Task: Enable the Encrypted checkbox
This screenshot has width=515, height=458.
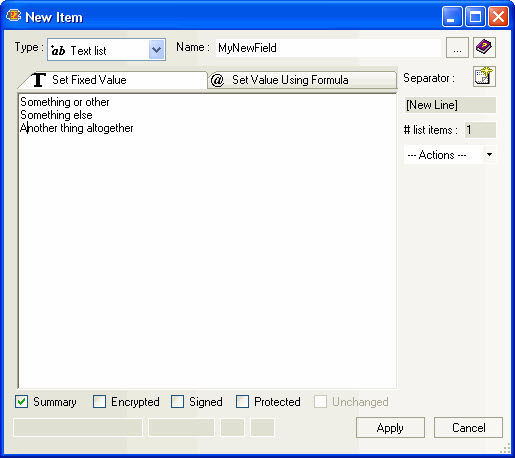Action: pos(99,401)
